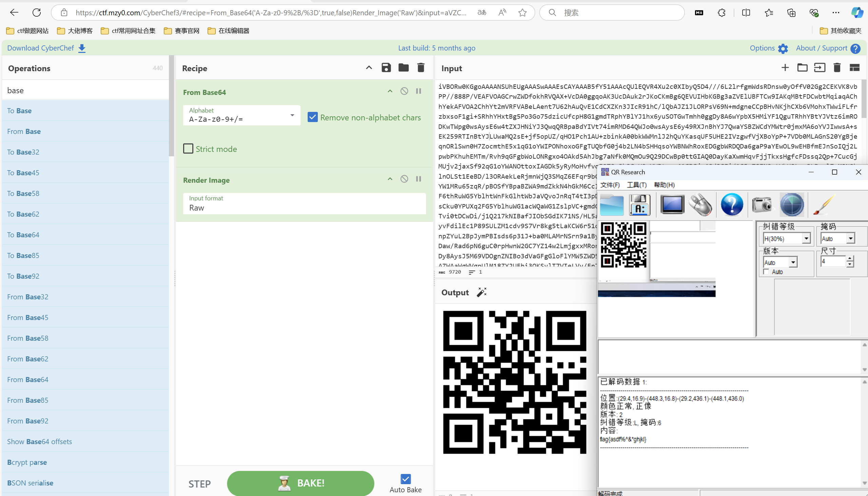Reset pane layout icon
868x496 pixels.
point(854,68)
